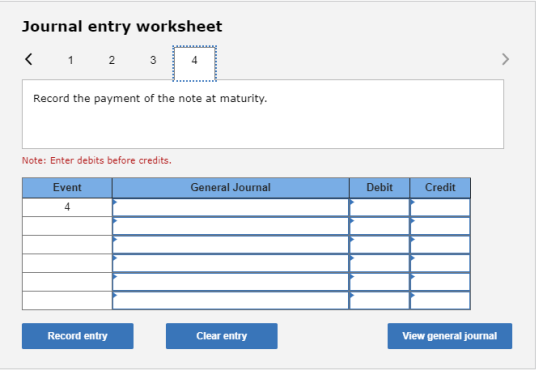Select Credit cell in second row
The image size is (560, 375).
click(440, 226)
